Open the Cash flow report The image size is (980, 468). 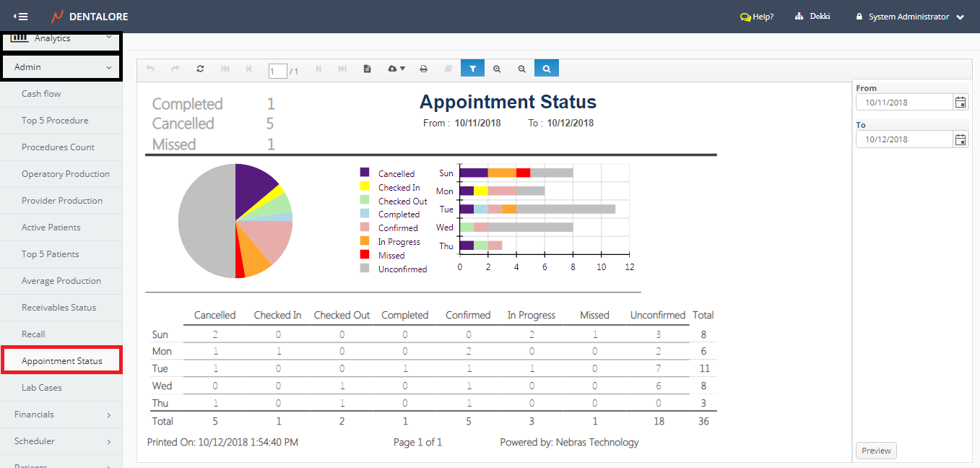41,94
